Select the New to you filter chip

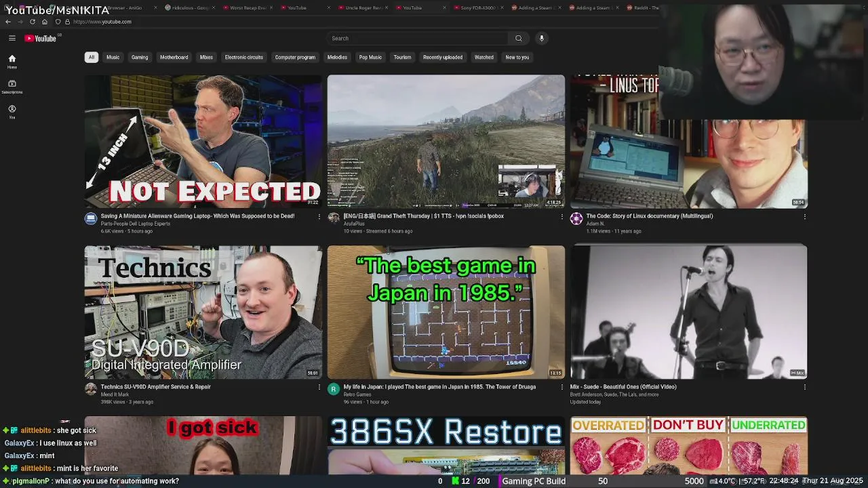(x=517, y=57)
